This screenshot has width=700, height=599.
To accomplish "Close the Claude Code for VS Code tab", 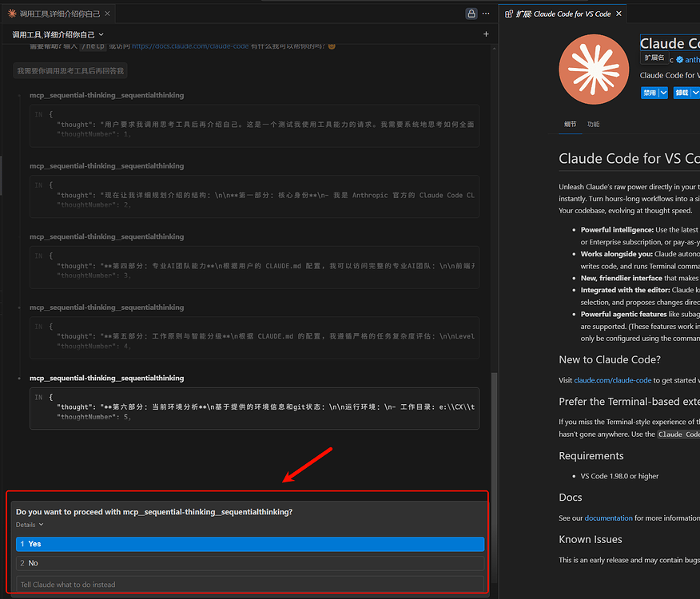I will (618, 14).
